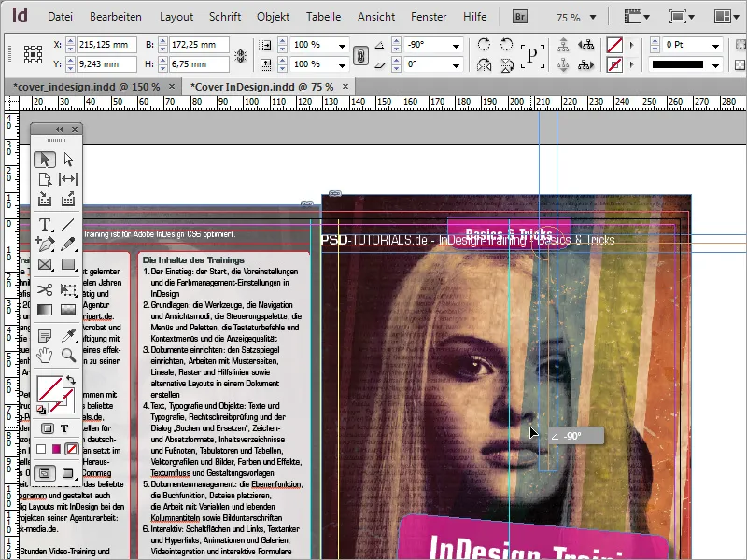Open the shear angle 0° dropdown

[456, 65]
